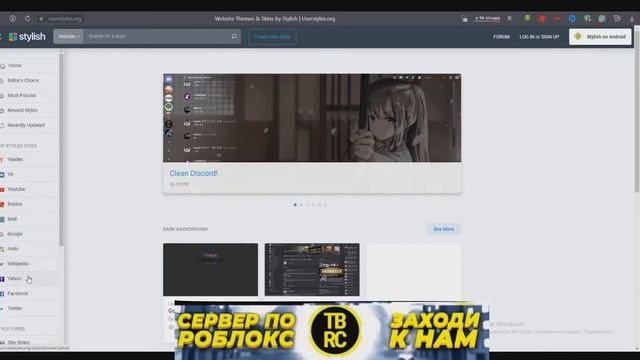Image resolution: width=640 pixels, height=360 pixels.
Task: Click the reviews count in the browser toolbar
Action: pos(487,18)
